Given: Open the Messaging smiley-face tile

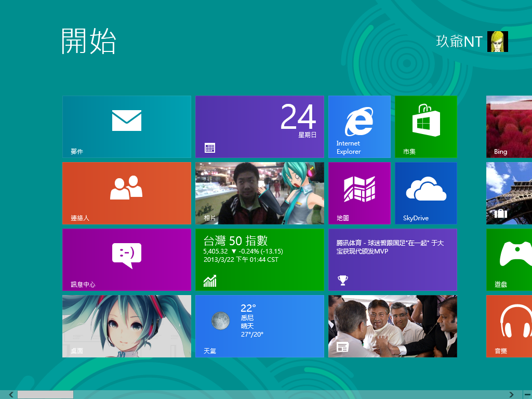Looking at the screenshot, I should point(126,259).
